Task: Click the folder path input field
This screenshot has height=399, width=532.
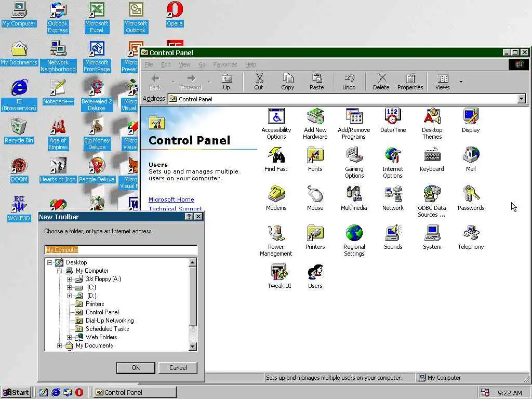Action: 121,250
